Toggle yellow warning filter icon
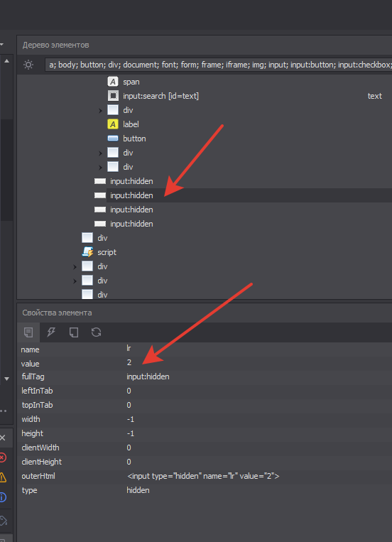392x542 pixels. (3, 477)
